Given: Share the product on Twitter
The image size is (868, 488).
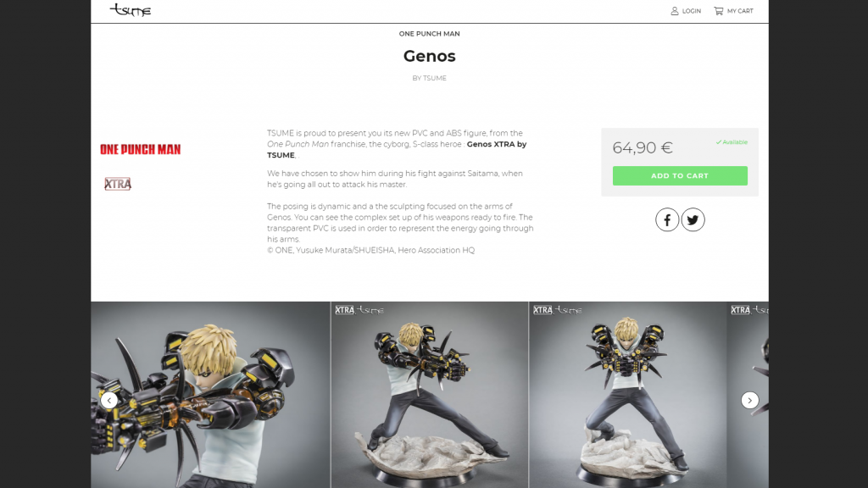Looking at the screenshot, I should point(693,219).
